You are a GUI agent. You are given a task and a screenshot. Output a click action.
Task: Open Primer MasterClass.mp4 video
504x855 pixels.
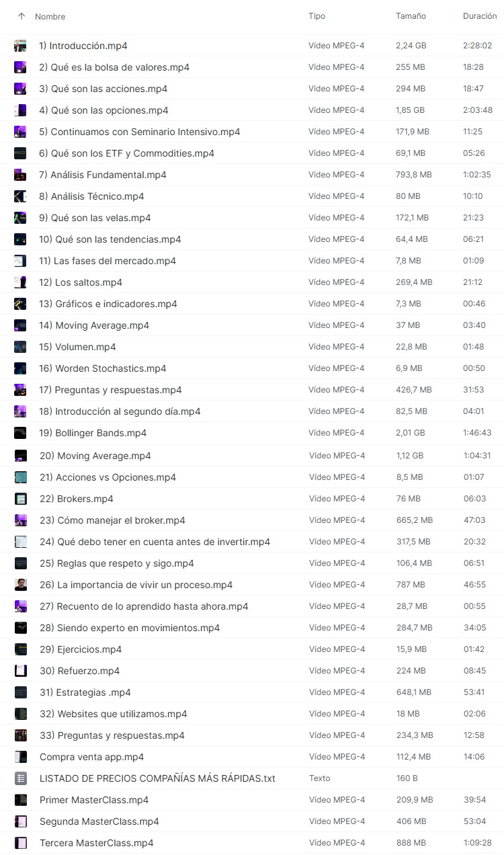pos(94,800)
